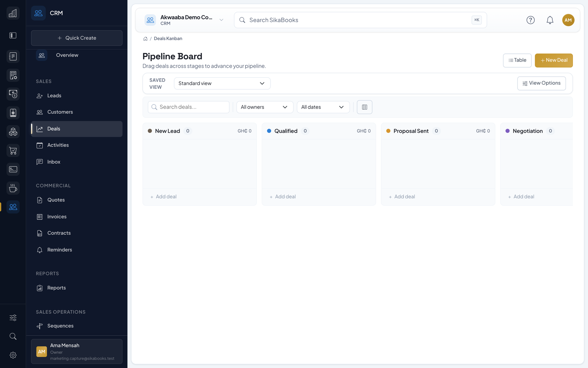This screenshot has width=588, height=368.
Task: Click the Search deals input
Action: (x=189, y=107)
